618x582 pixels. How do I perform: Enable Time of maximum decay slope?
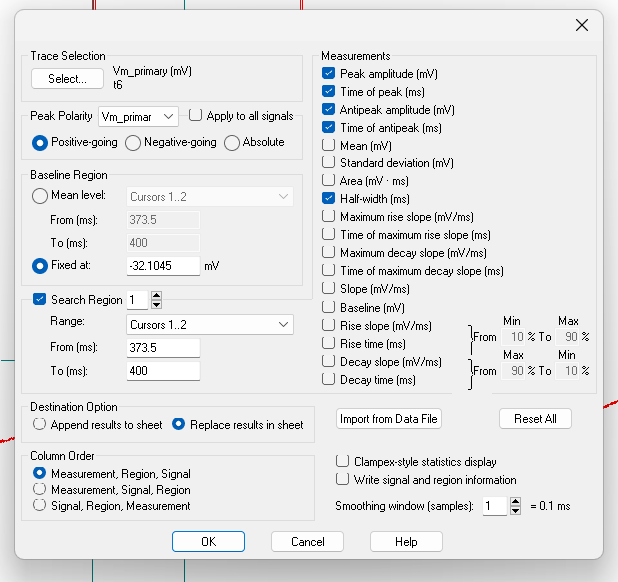point(328,270)
